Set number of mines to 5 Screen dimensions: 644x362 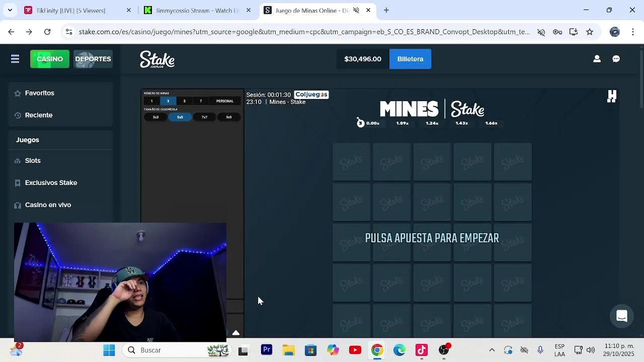tap(184, 101)
